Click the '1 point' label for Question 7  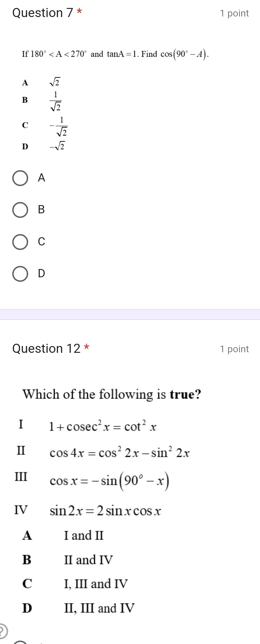pyautogui.click(x=234, y=13)
